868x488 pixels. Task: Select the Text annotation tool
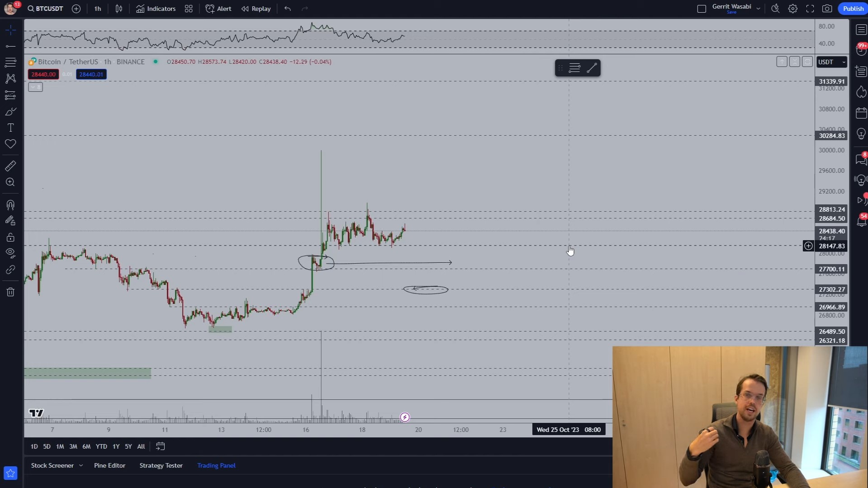click(10, 128)
